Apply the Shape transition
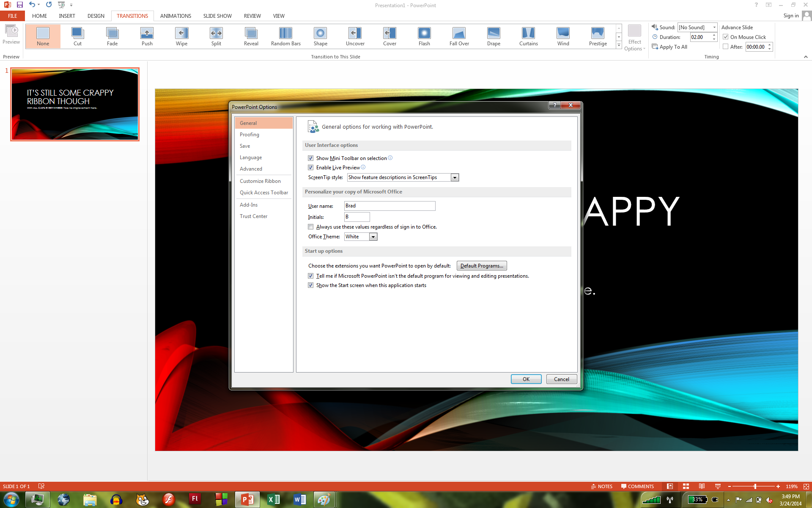The height and width of the screenshot is (508, 812). click(x=320, y=36)
